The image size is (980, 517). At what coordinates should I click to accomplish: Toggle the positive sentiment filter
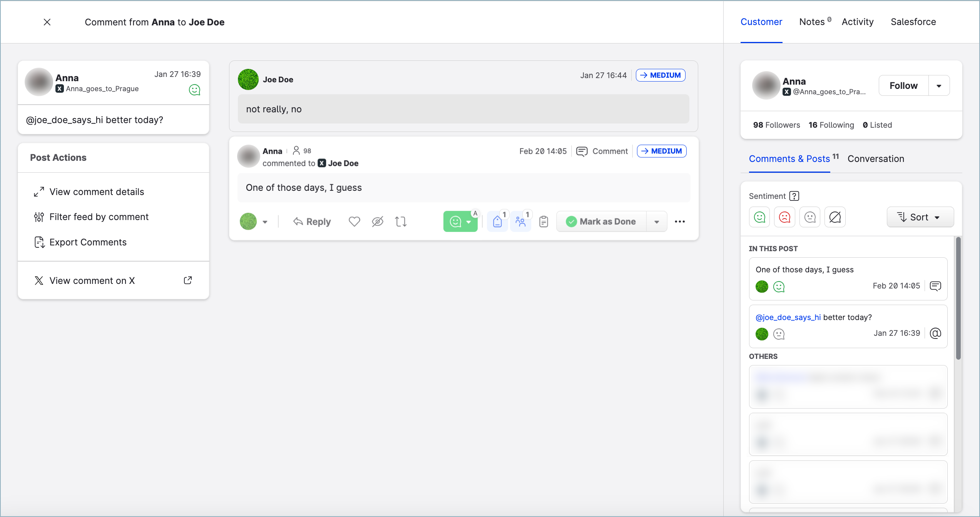[759, 217]
